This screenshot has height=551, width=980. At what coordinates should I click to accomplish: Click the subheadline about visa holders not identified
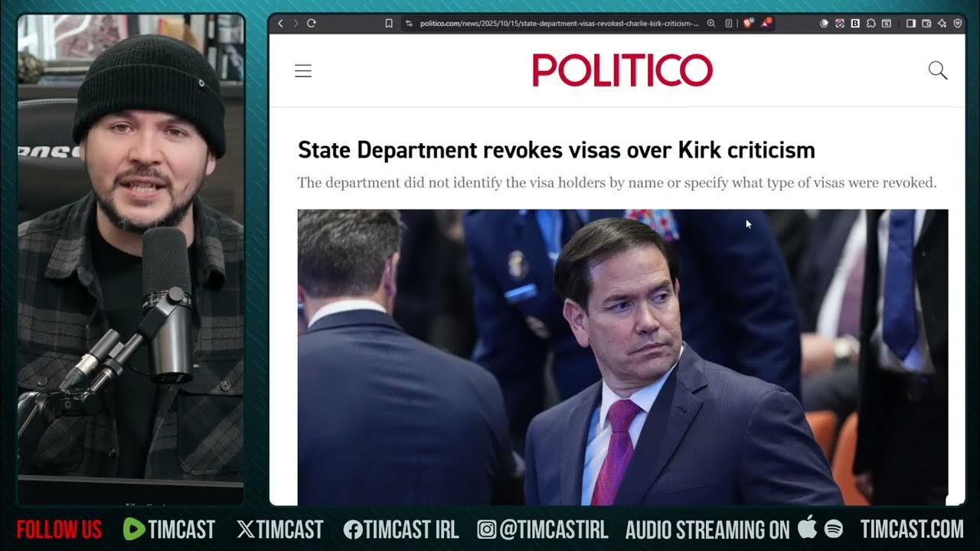coord(617,183)
